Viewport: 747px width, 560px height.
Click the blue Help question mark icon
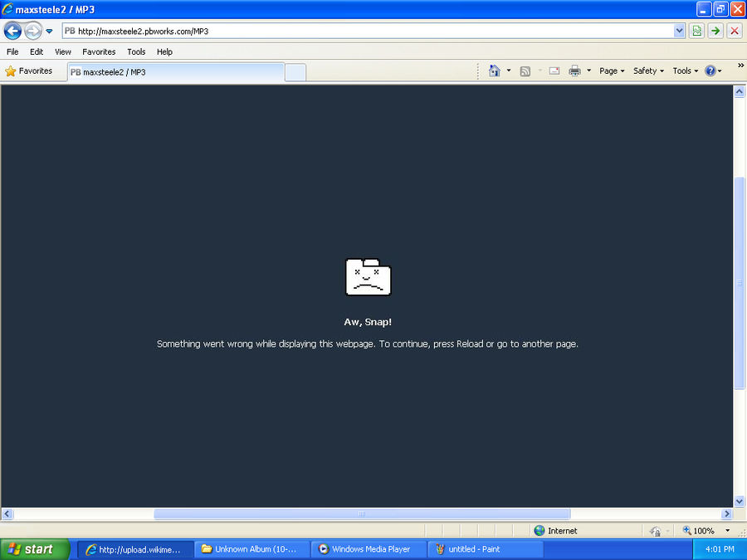(x=710, y=71)
